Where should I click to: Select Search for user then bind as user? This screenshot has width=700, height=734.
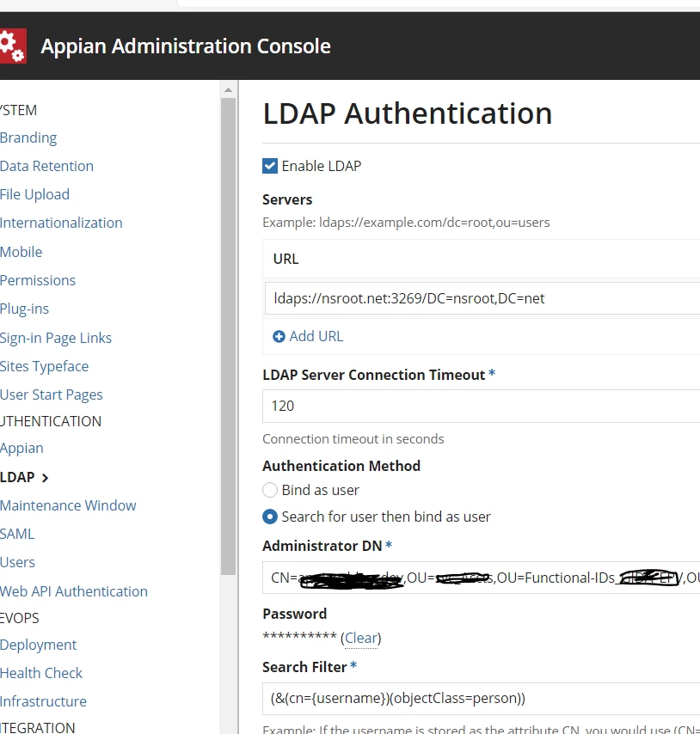270,517
